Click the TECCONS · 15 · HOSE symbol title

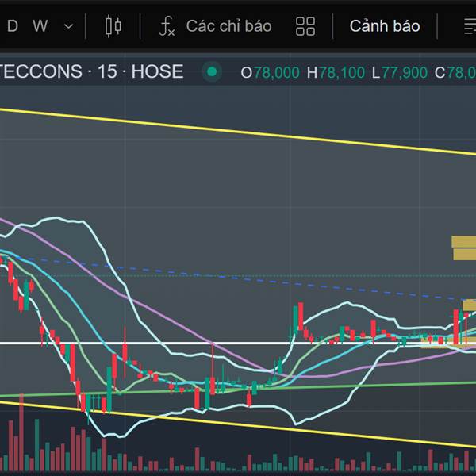pos(92,71)
